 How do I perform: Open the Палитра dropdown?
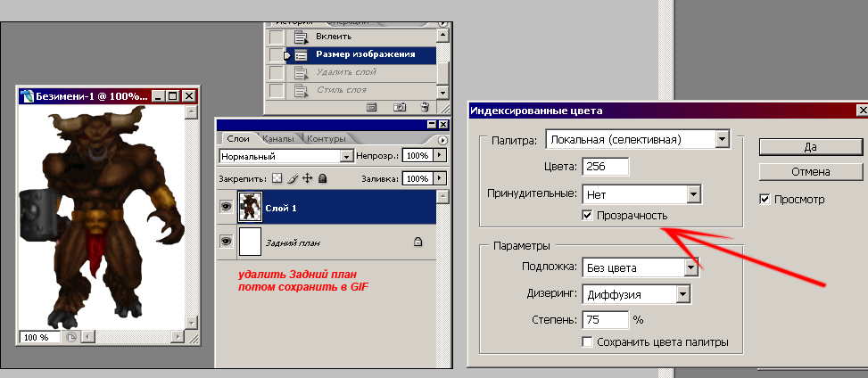point(722,139)
